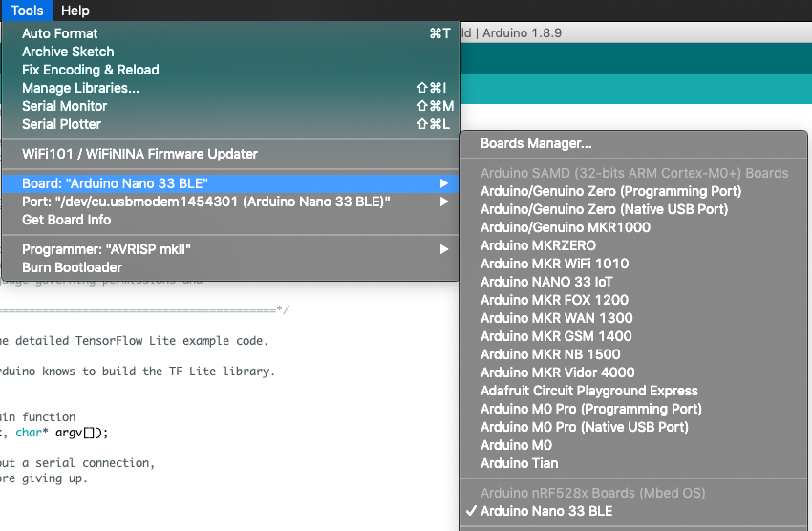Open WiFi101 / WiFiNINA Firmware Updater
The width and height of the screenshot is (812, 531).
(x=139, y=154)
